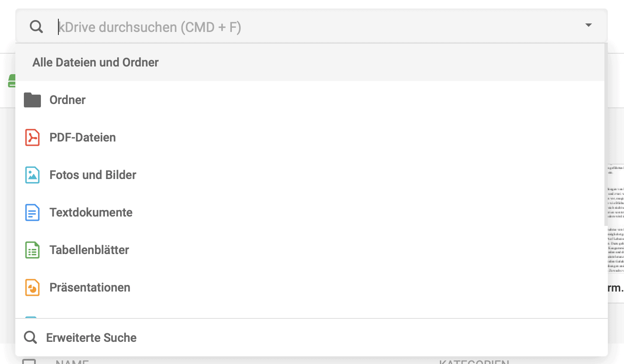Click the red PDF file icon
The image size is (624, 364).
pyautogui.click(x=32, y=138)
